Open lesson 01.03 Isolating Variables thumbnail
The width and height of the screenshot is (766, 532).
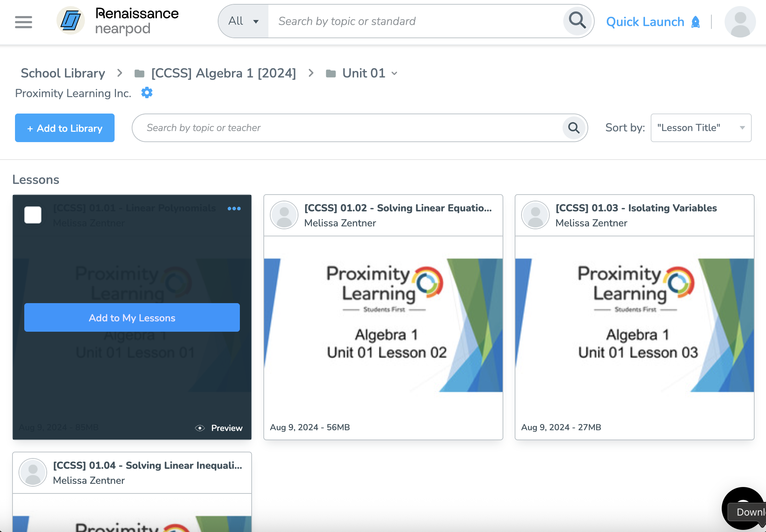635,325
